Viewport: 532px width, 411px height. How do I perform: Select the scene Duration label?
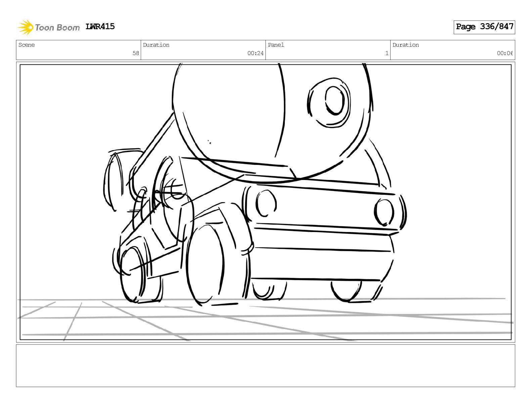tap(156, 45)
